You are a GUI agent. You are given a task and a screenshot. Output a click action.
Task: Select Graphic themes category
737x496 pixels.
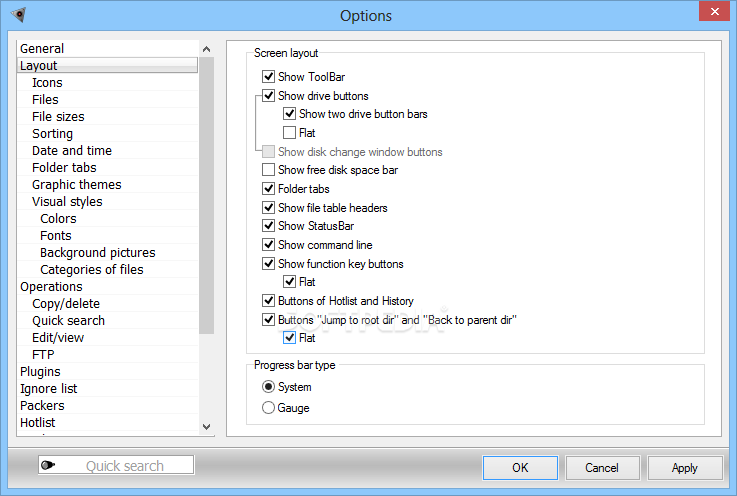click(108, 184)
